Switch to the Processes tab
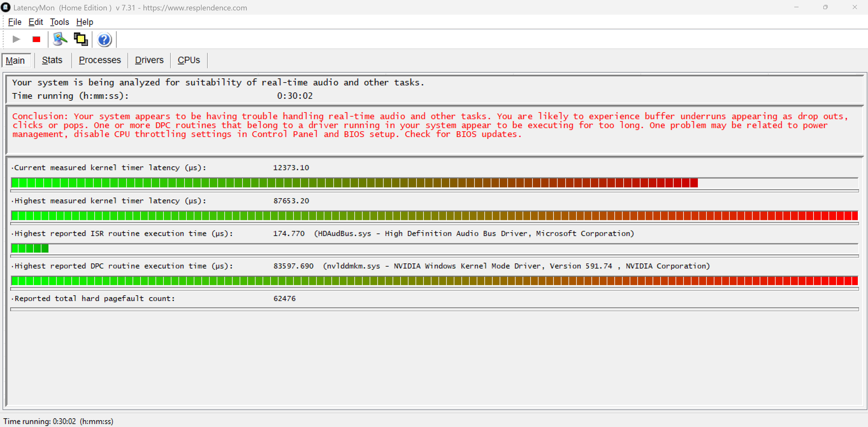The image size is (868, 427). click(100, 60)
